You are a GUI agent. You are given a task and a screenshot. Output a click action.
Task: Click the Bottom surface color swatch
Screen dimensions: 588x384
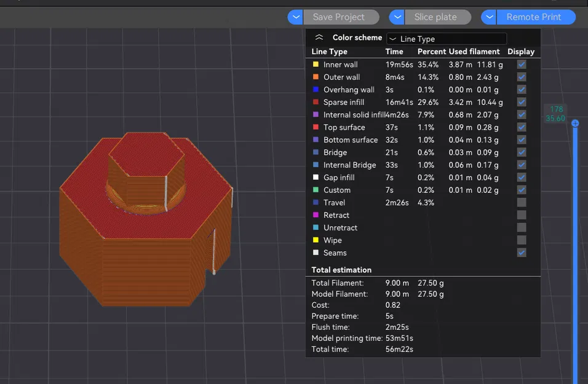pyautogui.click(x=316, y=139)
